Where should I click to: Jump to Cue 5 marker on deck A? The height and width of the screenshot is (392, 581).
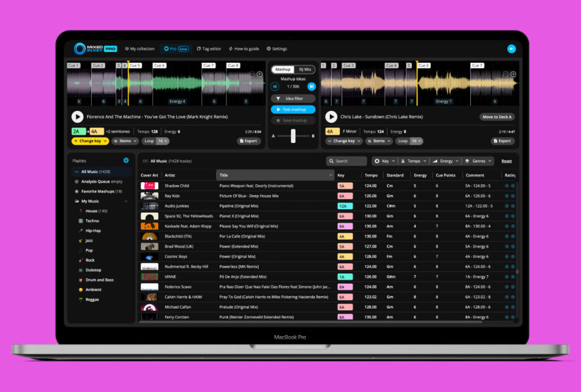(x=135, y=66)
